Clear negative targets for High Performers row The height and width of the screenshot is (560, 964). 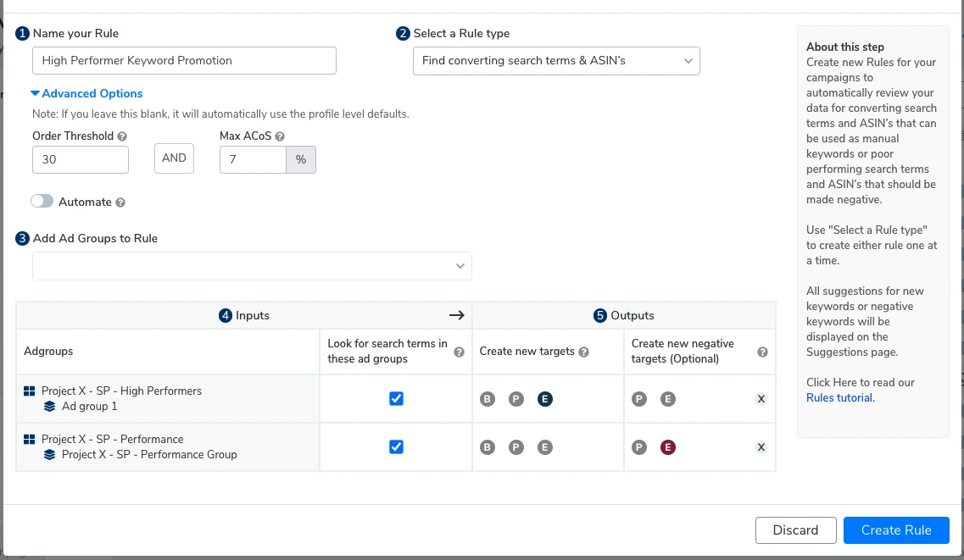pos(761,399)
